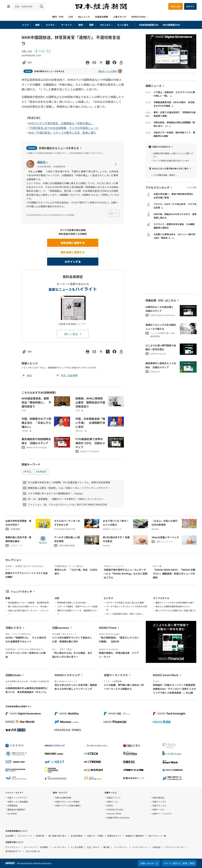Expand the マーケット nav dropdown
The height and width of the screenshot is (868, 202).
(x=68, y=25)
